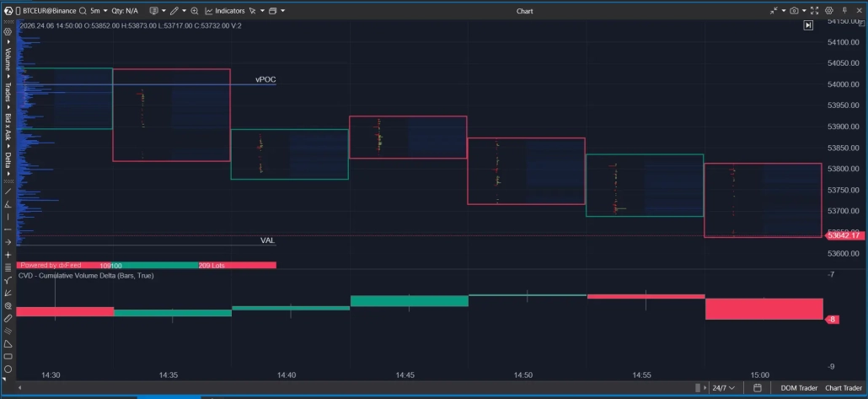Click the CVD Cumulative Volume Delta label

point(86,276)
